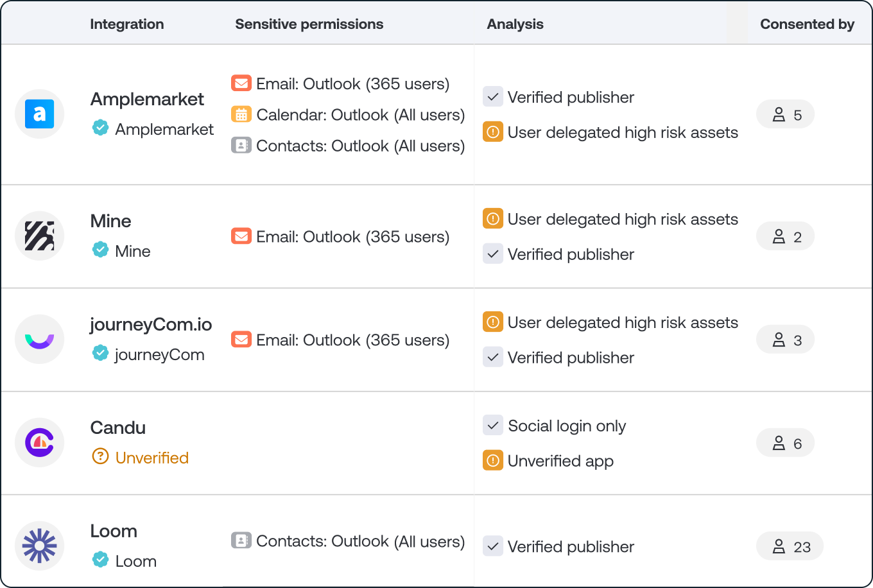This screenshot has width=873, height=588.
Task: Click verified badge next to Mine publisher
Action: pyautogui.click(x=100, y=250)
